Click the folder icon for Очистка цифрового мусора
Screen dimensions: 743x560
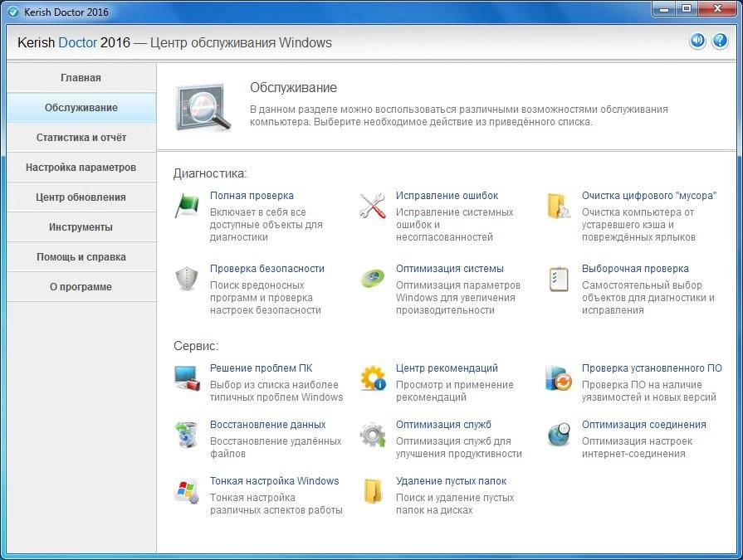[558, 206]
